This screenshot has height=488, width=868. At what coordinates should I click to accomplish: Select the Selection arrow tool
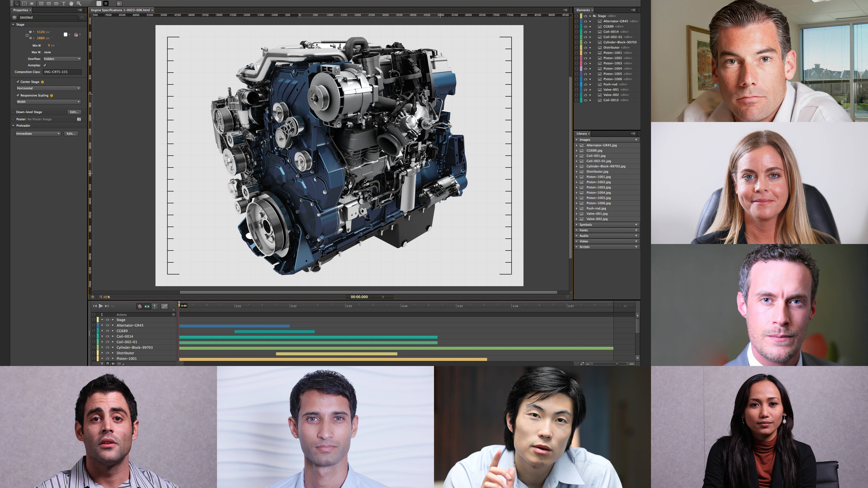(x=17, y=3)
